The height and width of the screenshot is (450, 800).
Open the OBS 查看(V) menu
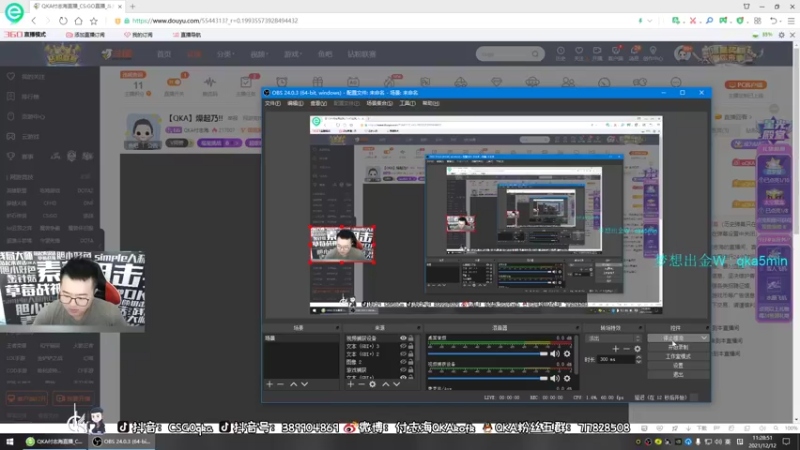tap(318, 103)
